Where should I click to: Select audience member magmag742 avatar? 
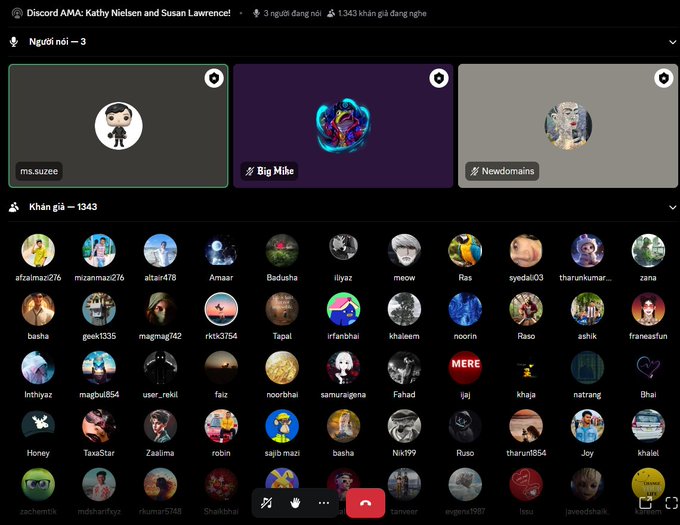click(x=160, y=309)
